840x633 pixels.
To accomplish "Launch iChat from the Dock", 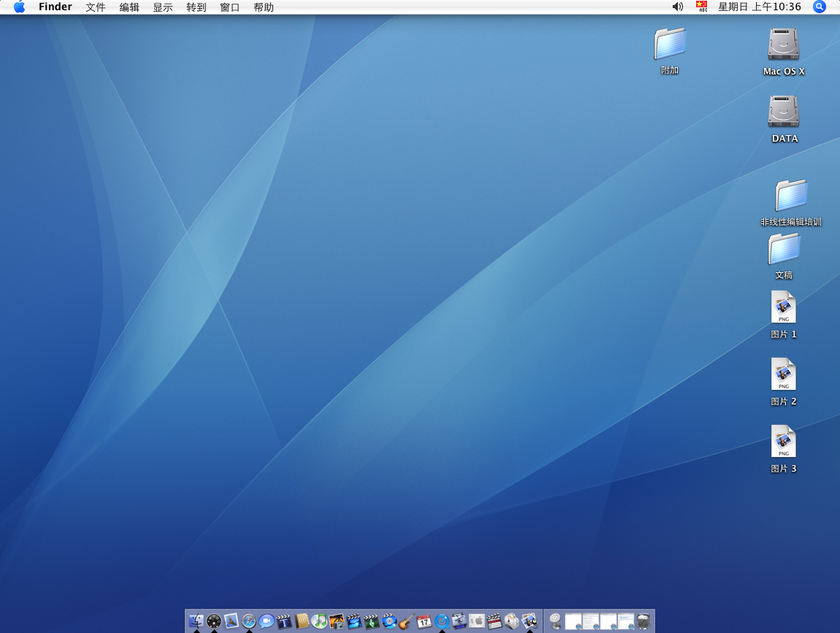I will point(267,621).
